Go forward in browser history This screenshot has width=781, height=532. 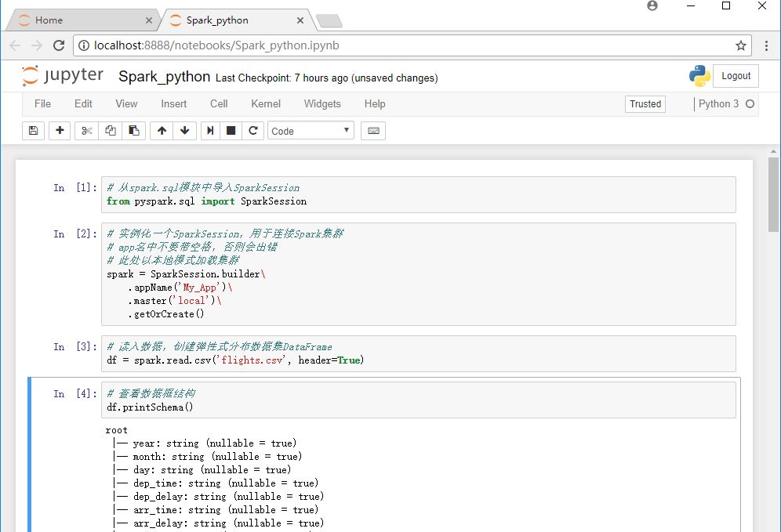(37, 45)
